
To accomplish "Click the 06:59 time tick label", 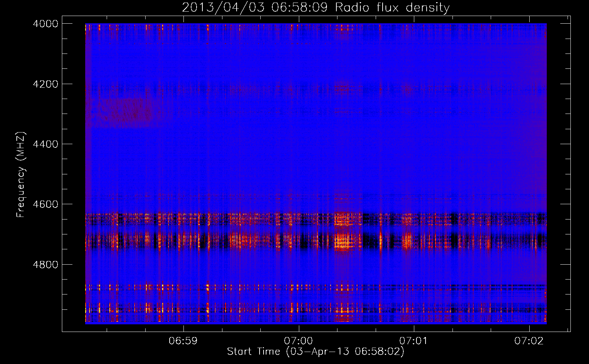I will pos(183,341).
